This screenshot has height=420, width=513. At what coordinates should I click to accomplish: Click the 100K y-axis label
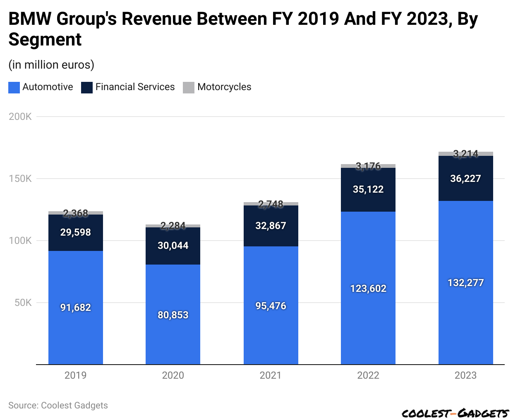click(x=20, y=241)
